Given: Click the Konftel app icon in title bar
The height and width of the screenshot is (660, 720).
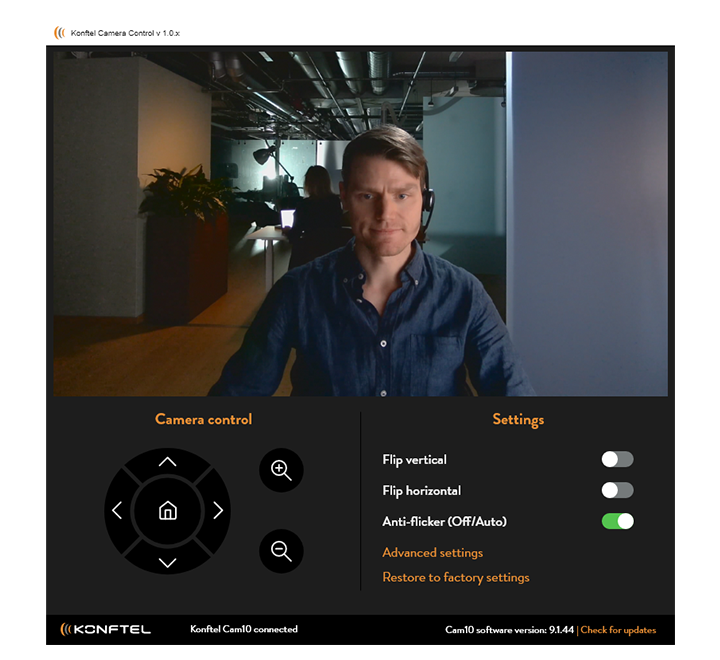Looking at the screenshot, I should 60,33.
